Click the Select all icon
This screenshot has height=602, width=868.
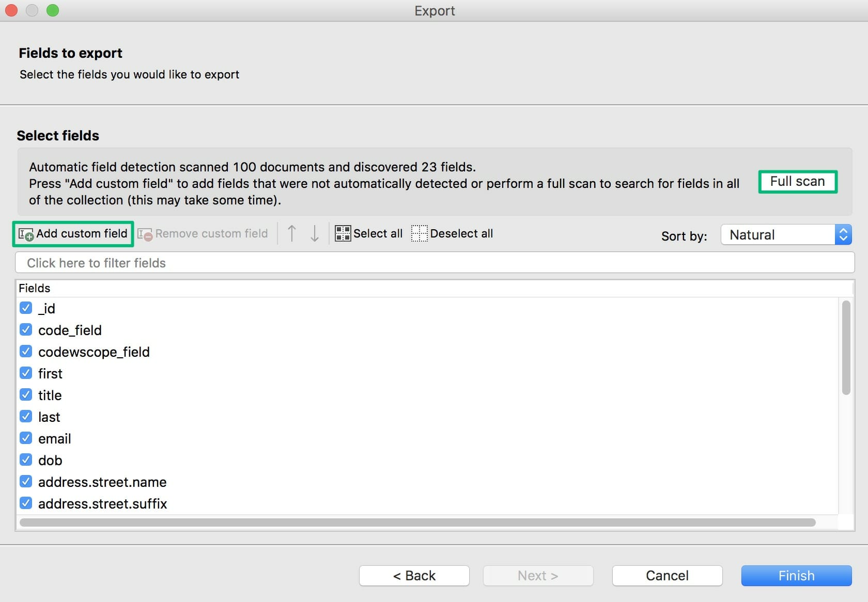(x=343, y=233)
